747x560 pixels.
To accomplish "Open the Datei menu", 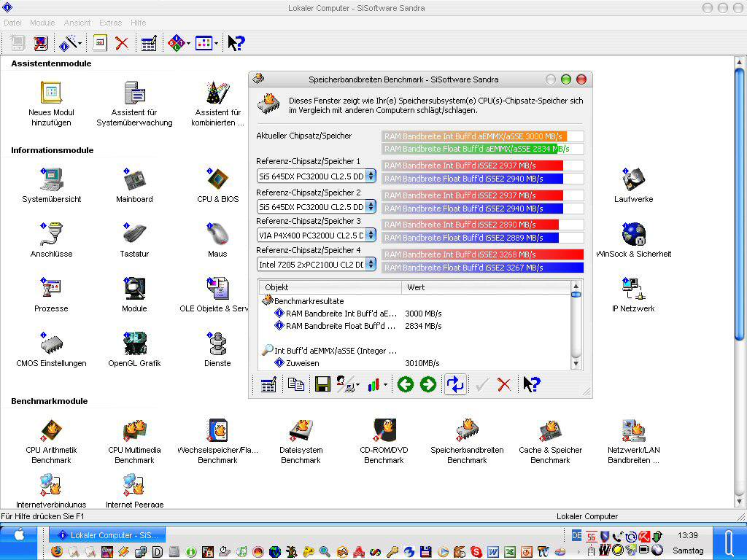I will coord(12,23).
